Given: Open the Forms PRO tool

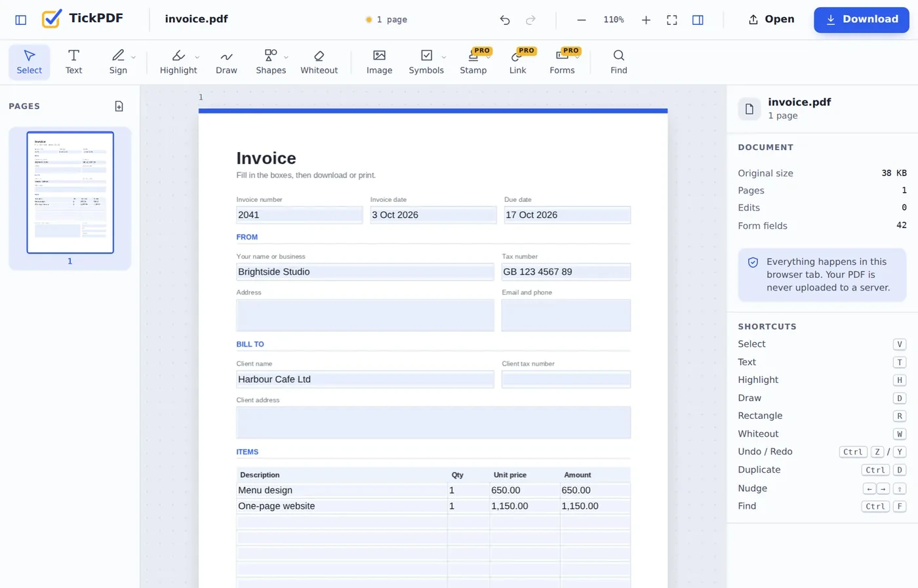Looking at the screenshot, I should pyautogui.click(x=562, y=62).
